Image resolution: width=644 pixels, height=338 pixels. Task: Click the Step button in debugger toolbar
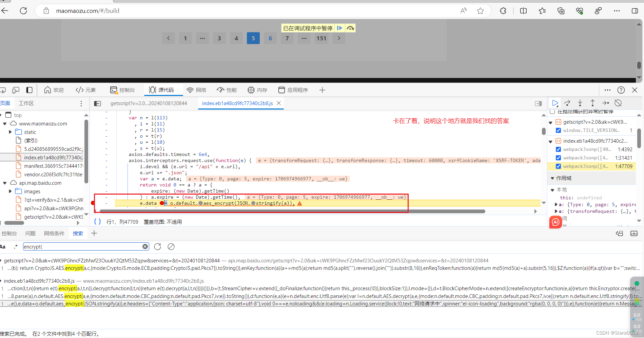tap(605, 103)
